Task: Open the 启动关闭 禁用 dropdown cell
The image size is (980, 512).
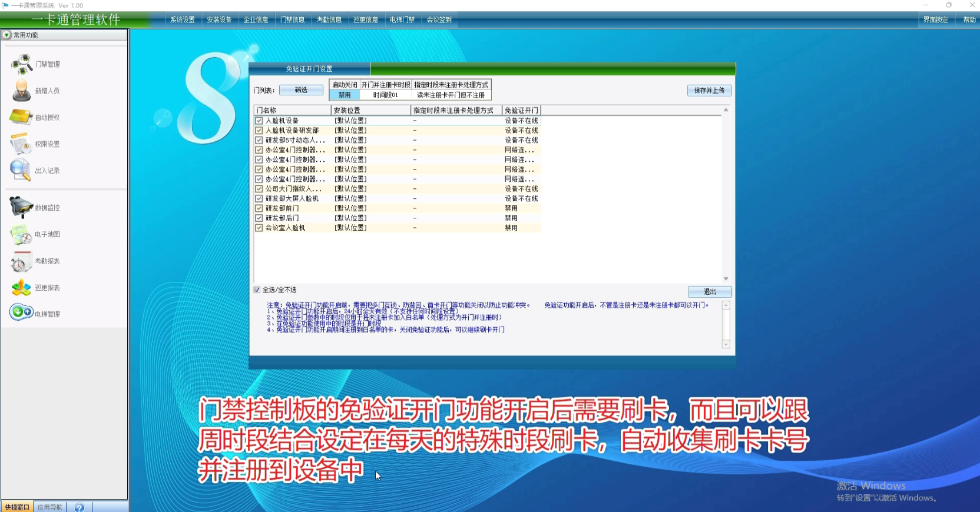Action: pyautogui.click(x=345, y=95)
